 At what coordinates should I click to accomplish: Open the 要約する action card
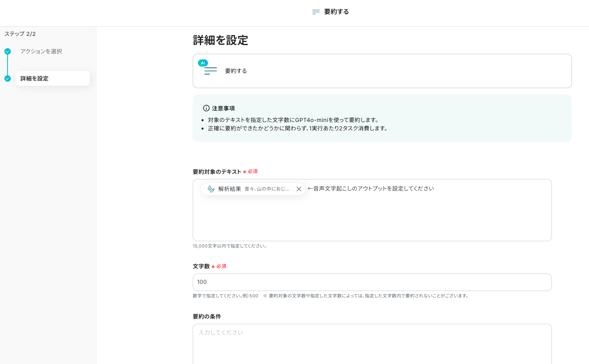click(381, 71)
